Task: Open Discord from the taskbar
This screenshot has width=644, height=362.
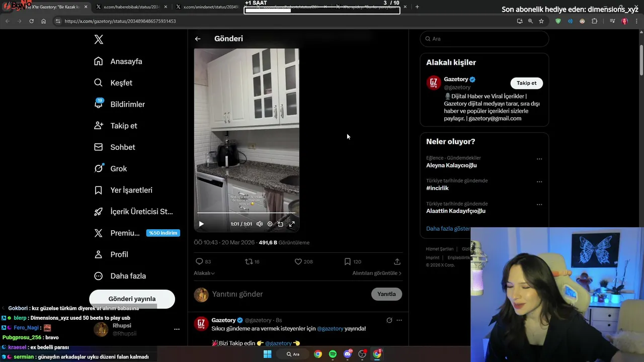Action: pos(347,354)
